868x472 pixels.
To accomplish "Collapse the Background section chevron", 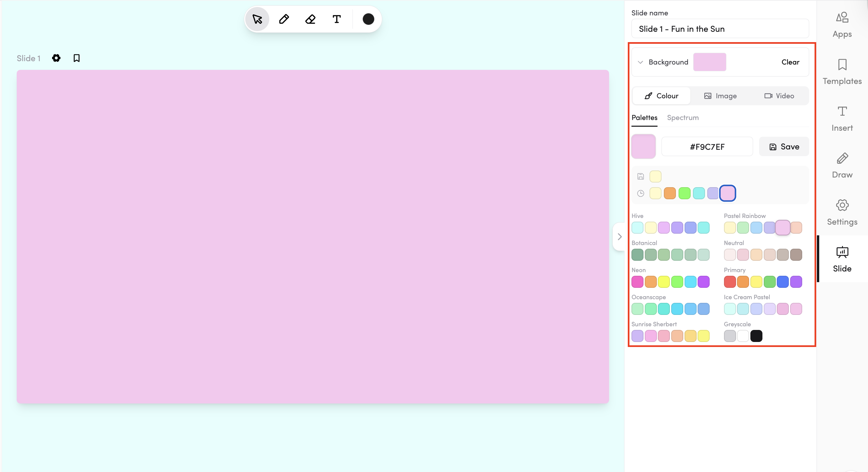I will 640,62.
